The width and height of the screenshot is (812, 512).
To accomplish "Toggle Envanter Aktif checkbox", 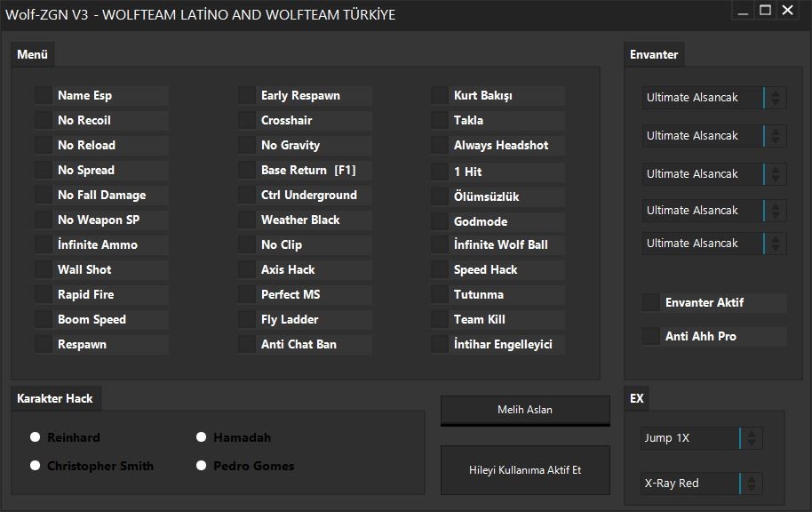I will [x=651, y=302].
